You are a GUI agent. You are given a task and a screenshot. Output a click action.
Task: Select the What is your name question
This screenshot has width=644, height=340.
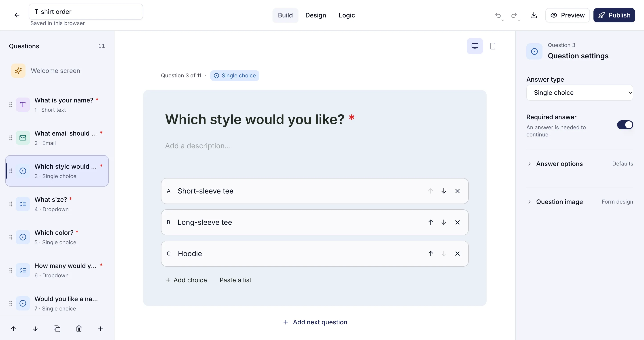tap(57, 105)
